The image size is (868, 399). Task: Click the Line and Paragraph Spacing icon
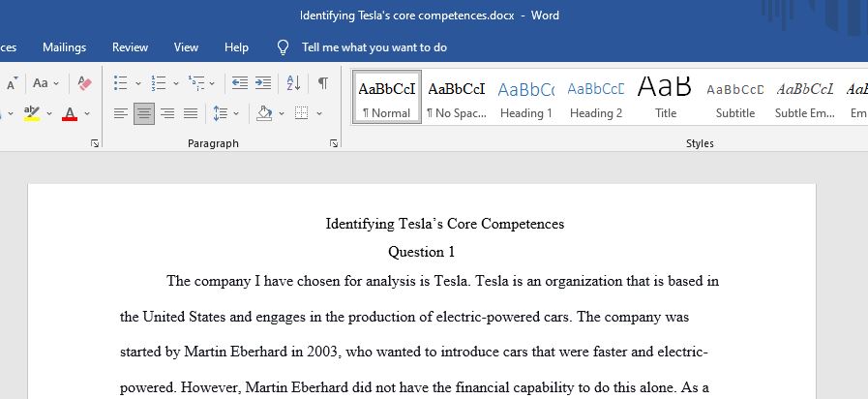coord(221,113)
